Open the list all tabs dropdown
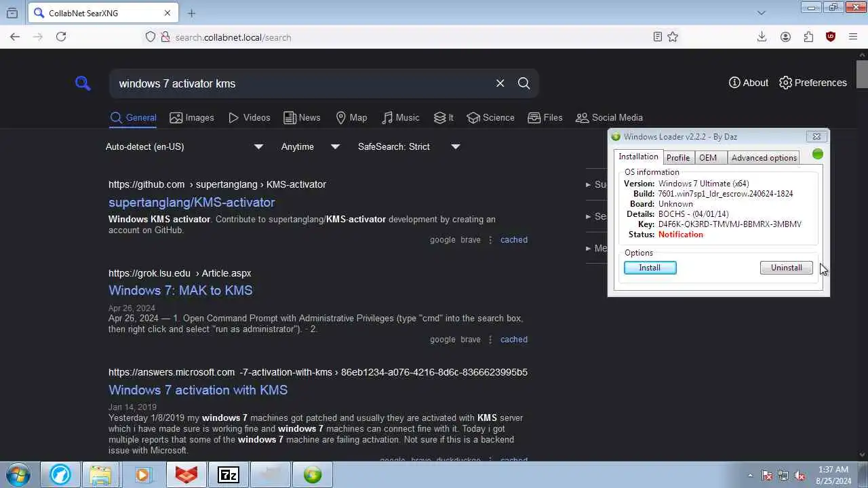 click(761, 13)
